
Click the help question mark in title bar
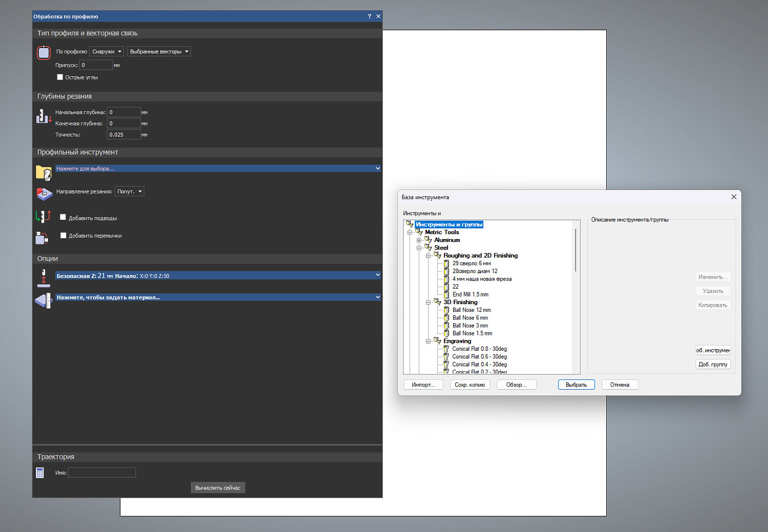click(x=369, y=16)
